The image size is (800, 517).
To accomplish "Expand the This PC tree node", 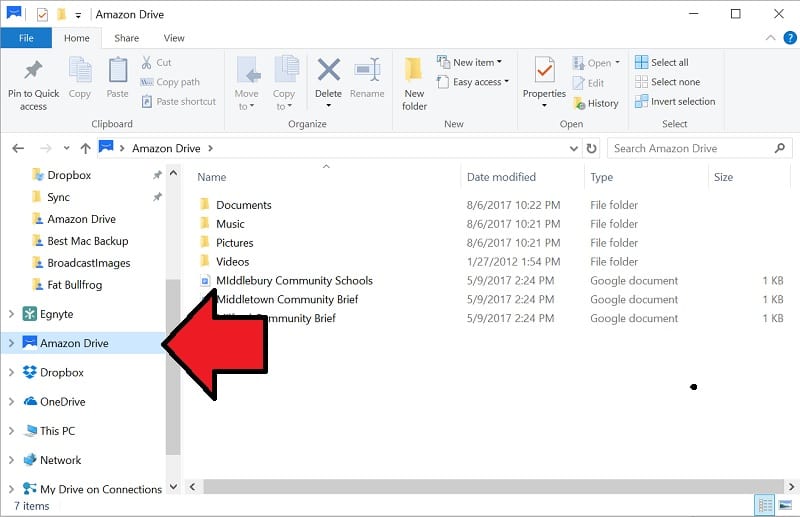I will pyautogui.click(x=11, y=431).
